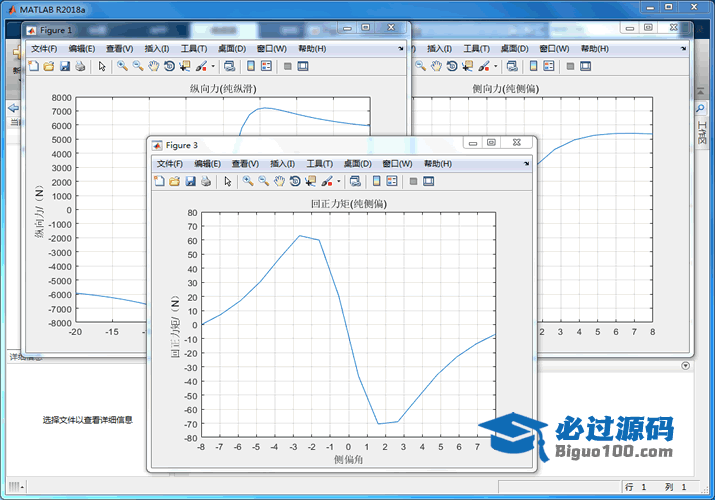715x500 pixels.
Task: Open 编辑(E) menu in Figure 1
Action: click(x=82, y=49)
